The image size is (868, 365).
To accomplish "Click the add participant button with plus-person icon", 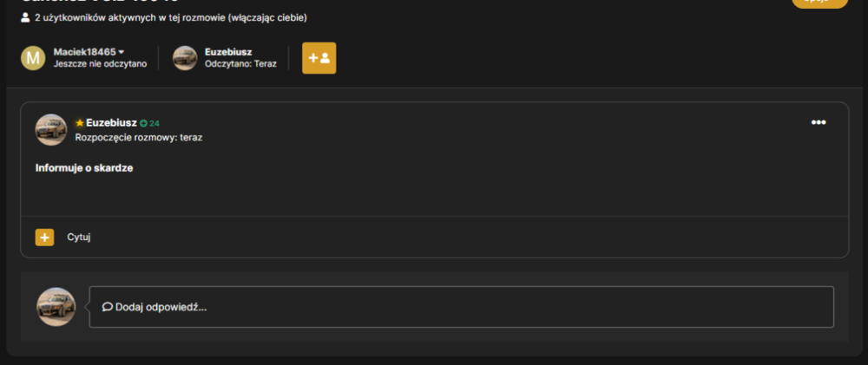I will 319,58.
